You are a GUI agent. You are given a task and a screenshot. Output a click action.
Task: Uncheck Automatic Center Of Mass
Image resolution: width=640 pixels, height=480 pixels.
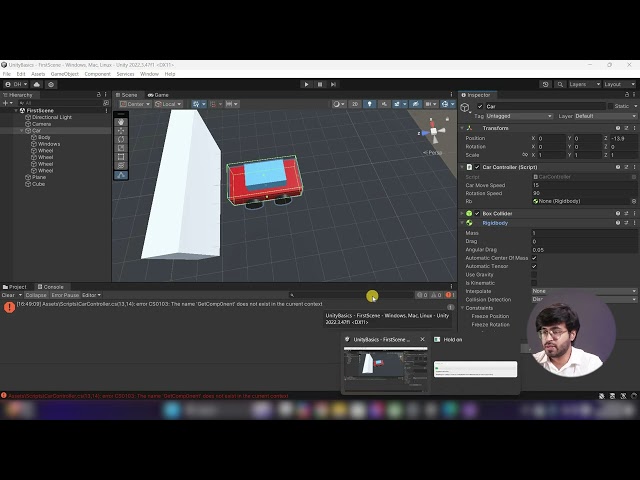coord(534,258)
